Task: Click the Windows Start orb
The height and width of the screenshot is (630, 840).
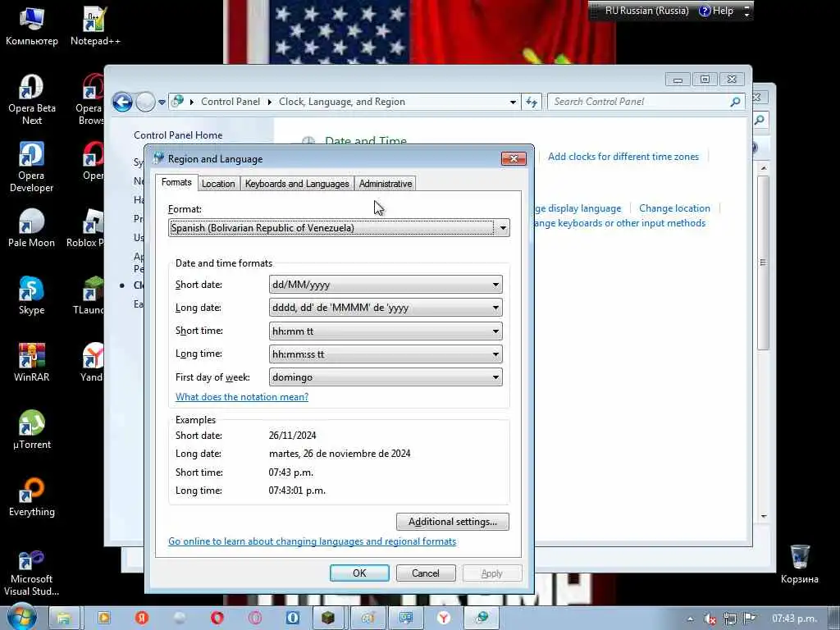Action: coord(21,618)
